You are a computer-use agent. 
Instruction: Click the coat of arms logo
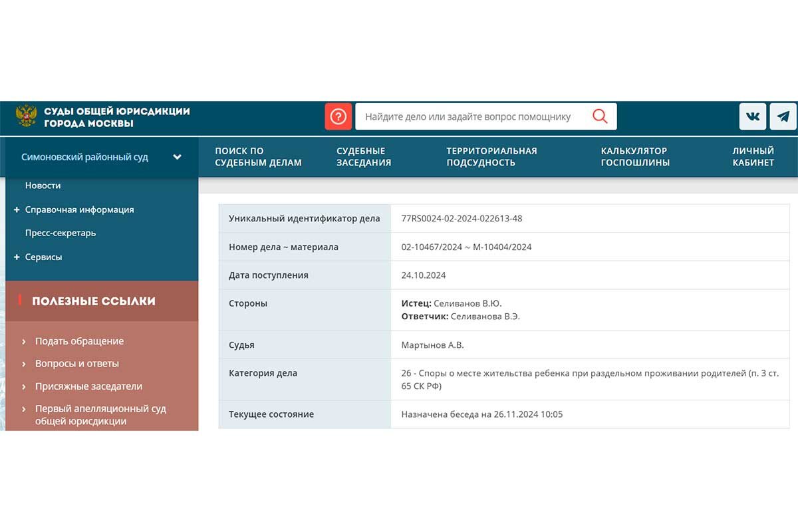[25, 116]
